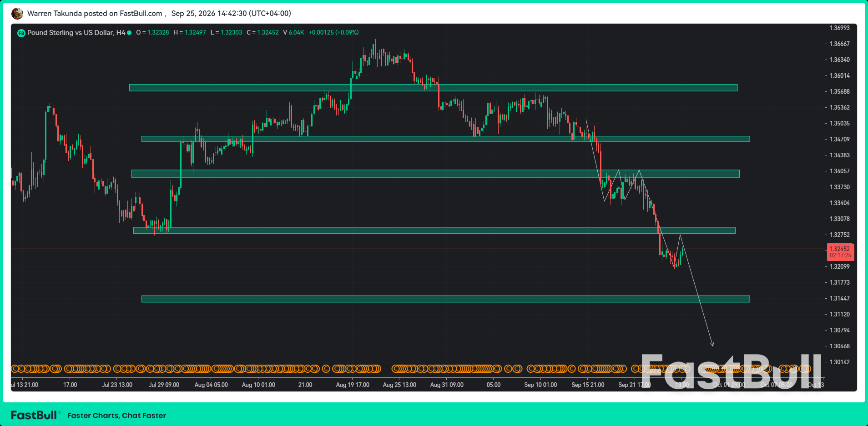Viewport: 868px width, 426px height.
Task: Click time axis label Jul 29 09:00
Action: (x=164, y=385)
